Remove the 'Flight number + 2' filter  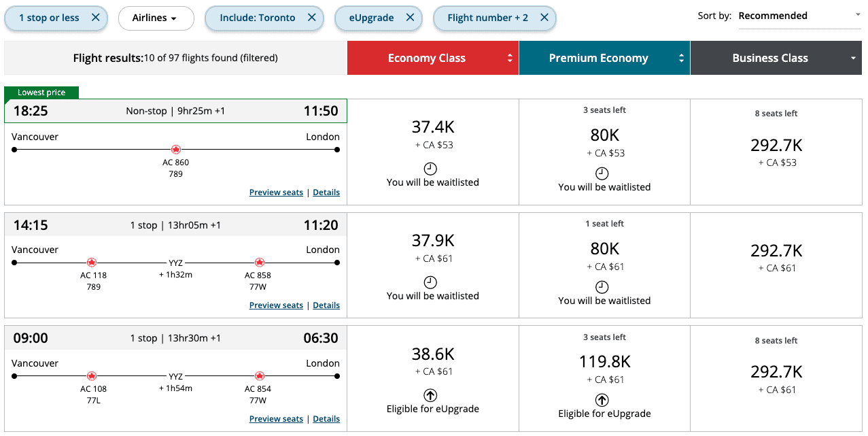[544, 18]
